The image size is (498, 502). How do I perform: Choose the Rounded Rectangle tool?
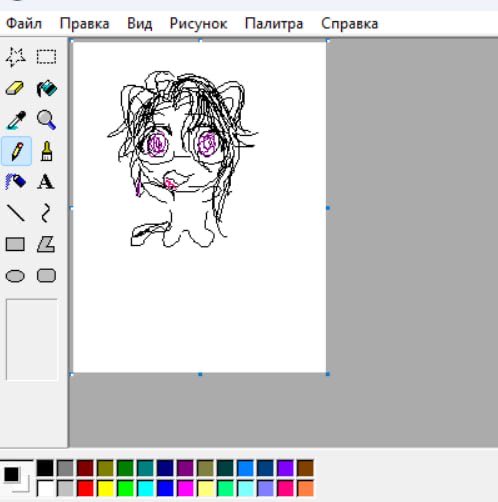tap(46, 276)
